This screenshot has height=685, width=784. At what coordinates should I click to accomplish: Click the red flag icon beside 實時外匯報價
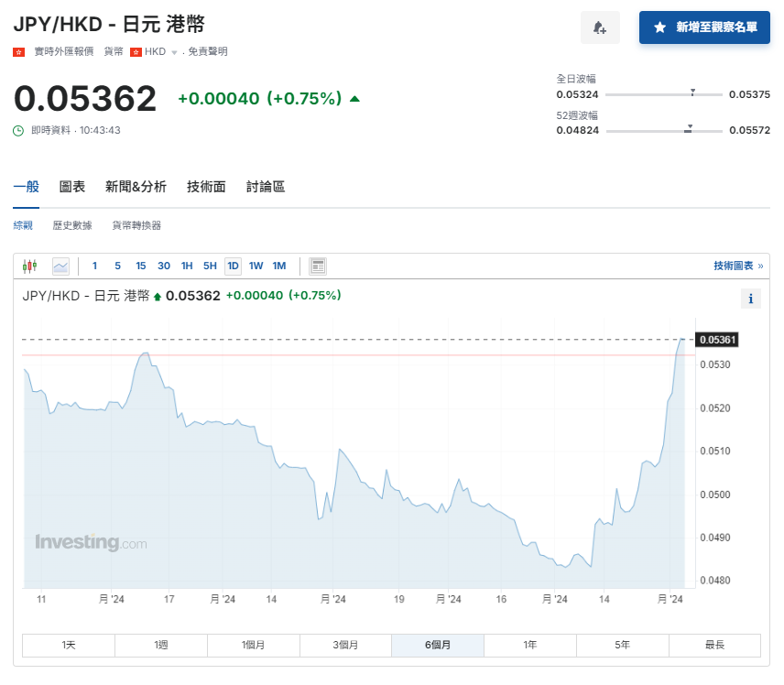(x=16, y=51)
